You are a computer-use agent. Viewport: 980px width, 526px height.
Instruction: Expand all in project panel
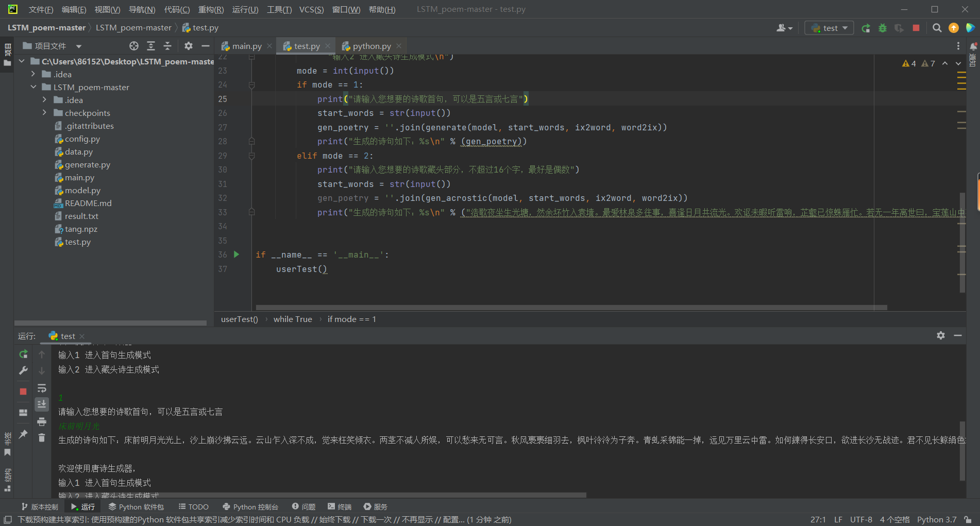point(151,46)
